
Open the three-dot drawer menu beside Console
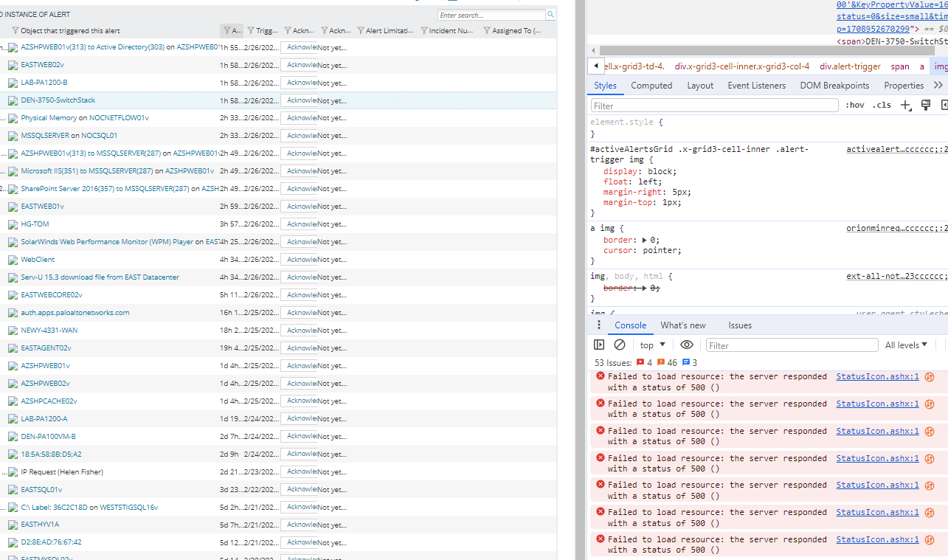point(598,325)
